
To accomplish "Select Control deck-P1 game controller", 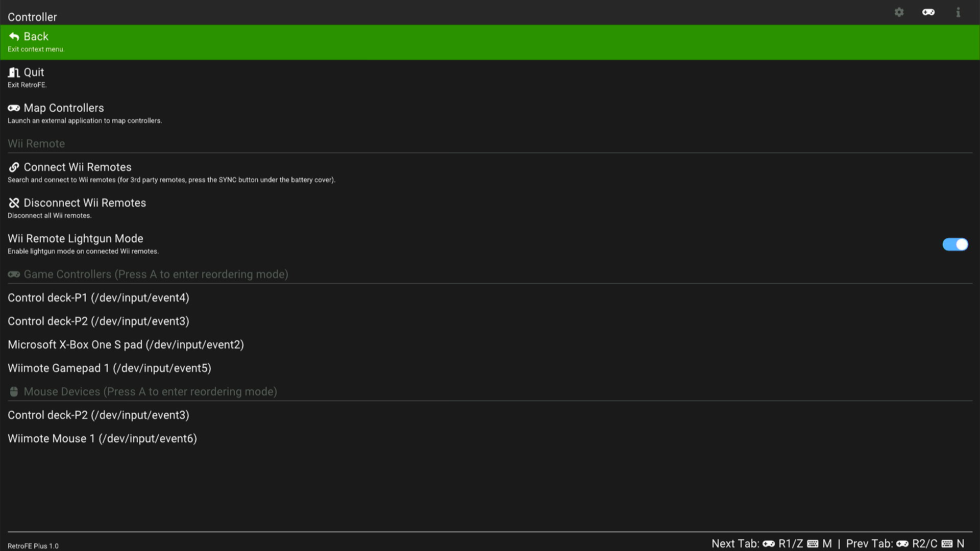I will 99,298.
